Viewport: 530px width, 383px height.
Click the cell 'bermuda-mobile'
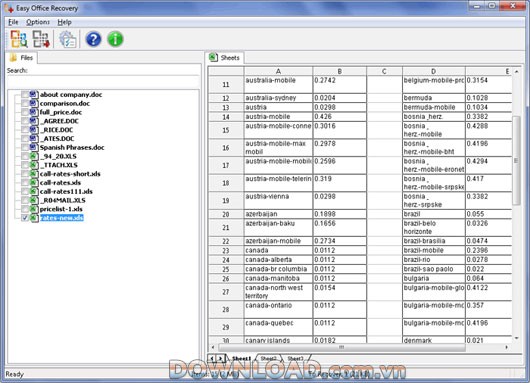click(434, 107)
